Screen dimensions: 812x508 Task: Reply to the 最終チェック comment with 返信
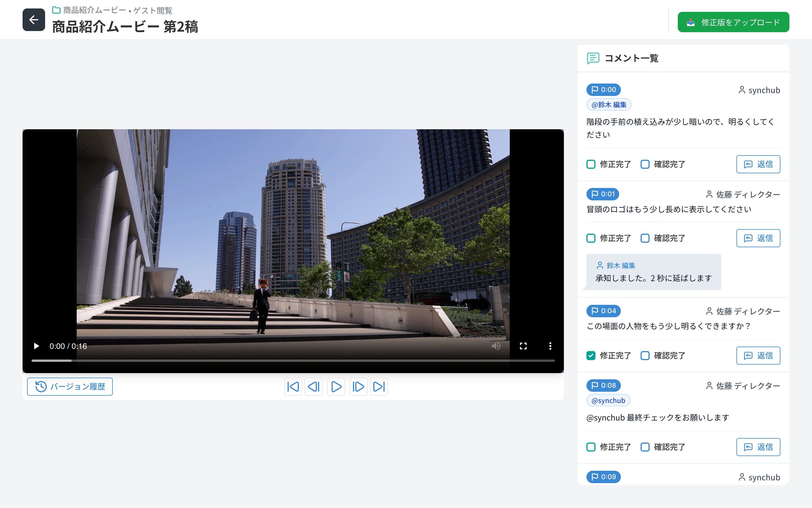click(758, 447)
